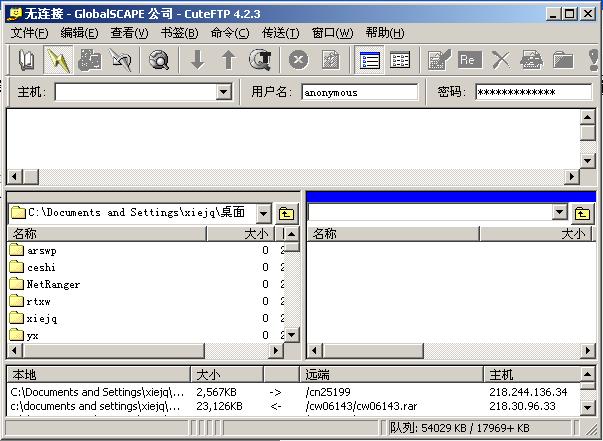Click the stop transfer icon

(x=298, y=60)
